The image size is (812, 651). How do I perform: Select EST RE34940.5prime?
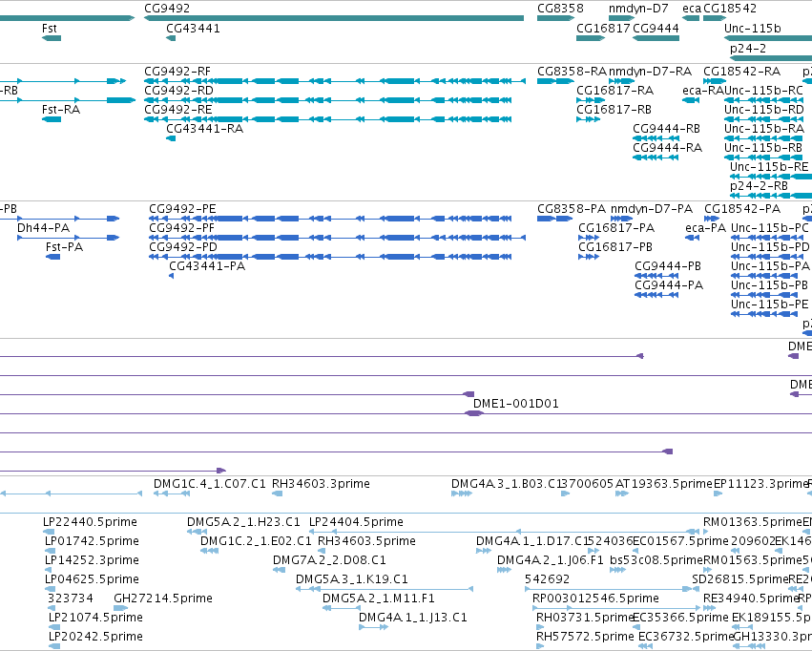751,598
